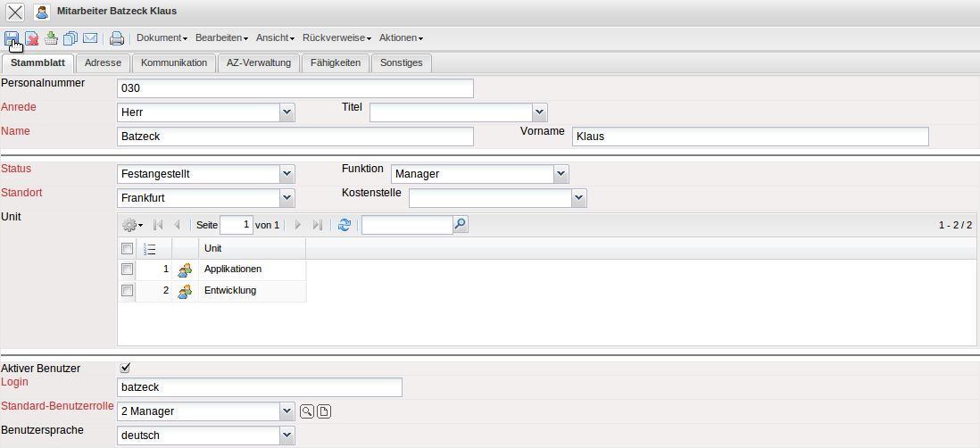Image resolution: width=980 pixels, height=448 pixels.
Task: Expand the Anrede dropdown
Action: pyautogui.click(x=287, y=112)
